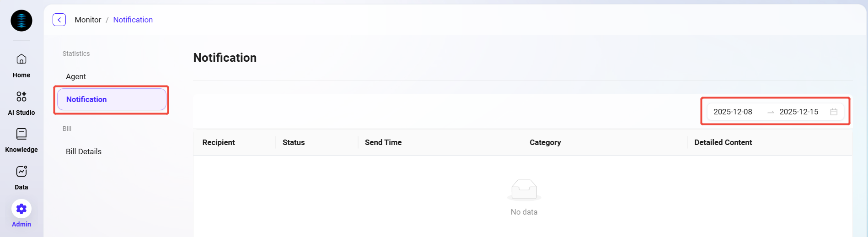Open Bill Details menu item
Image resolution: width=868 pixels, height=237 pixels.
point(84,151)
